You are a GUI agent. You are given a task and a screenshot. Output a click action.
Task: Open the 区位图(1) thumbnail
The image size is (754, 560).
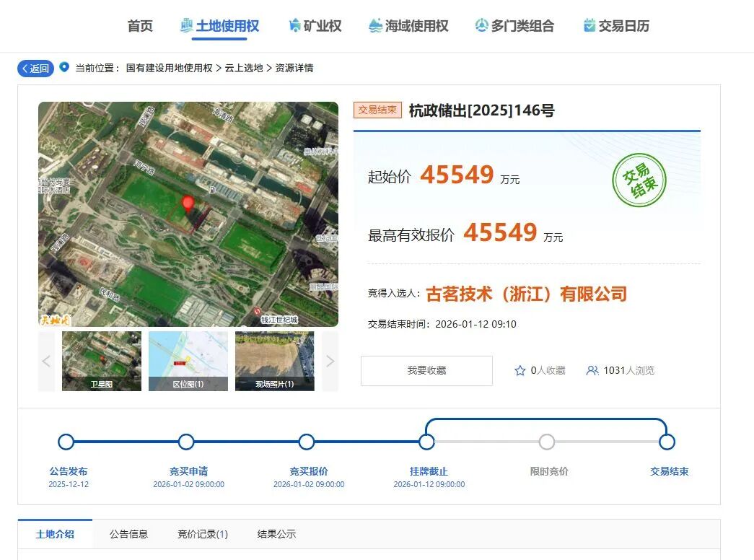pyautogui.click(x=188, y=361)
